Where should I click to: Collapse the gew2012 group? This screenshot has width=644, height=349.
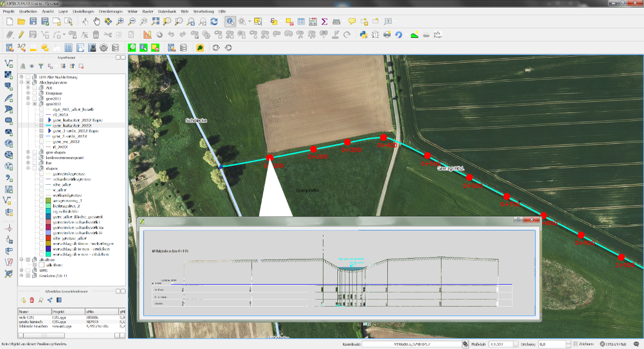28,104
